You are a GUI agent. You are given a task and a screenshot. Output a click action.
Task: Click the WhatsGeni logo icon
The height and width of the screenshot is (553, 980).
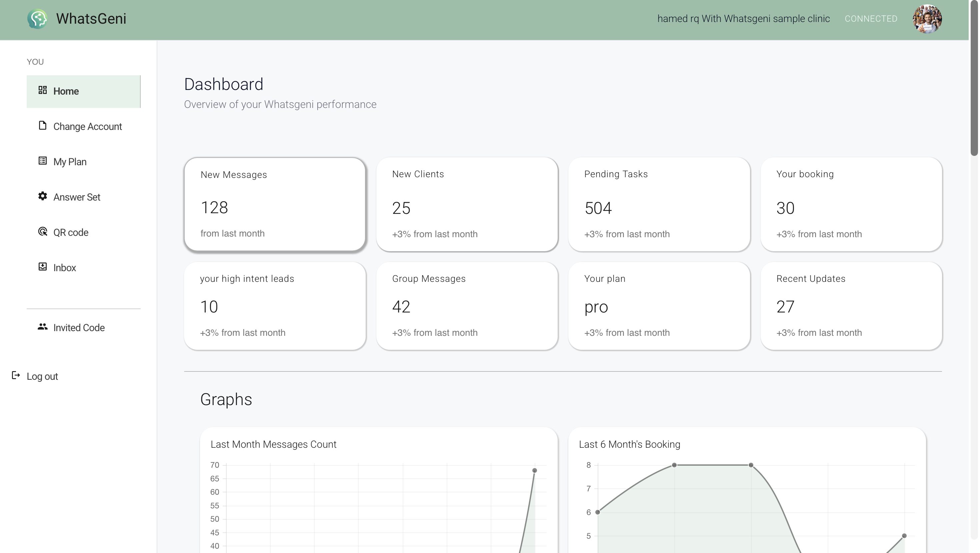coord(37,19)
